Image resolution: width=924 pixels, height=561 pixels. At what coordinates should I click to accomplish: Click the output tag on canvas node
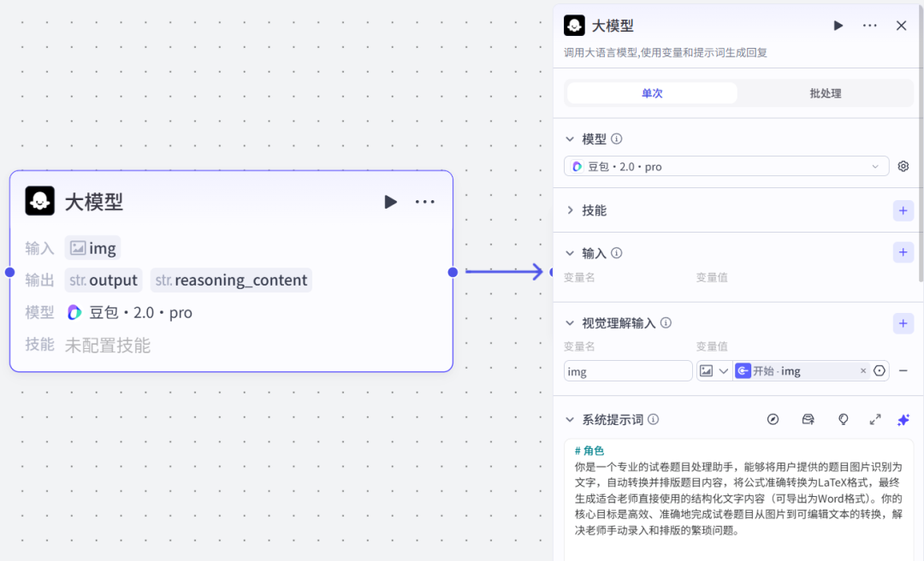(104, 280)
